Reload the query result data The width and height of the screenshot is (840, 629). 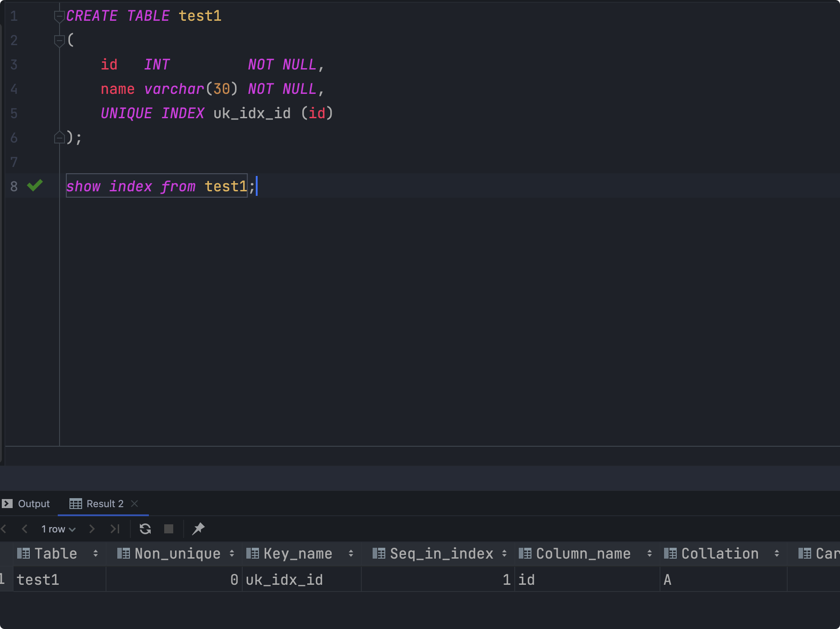[x=145, y=529]
